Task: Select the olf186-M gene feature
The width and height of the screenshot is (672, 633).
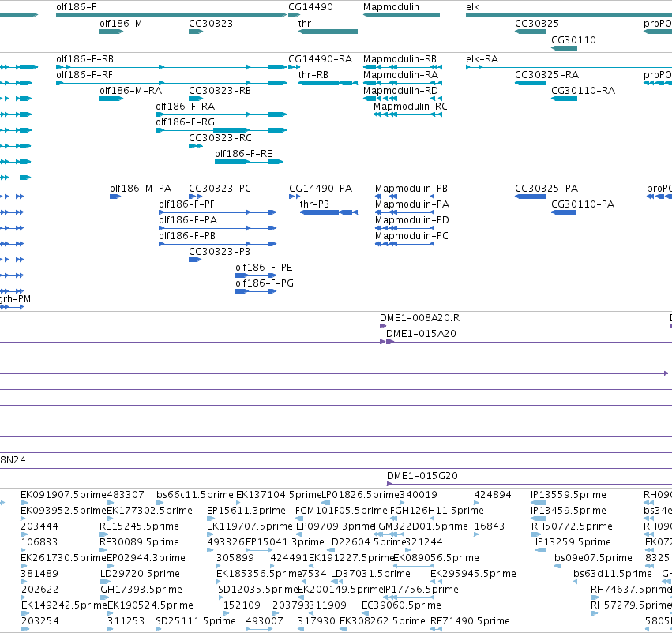Action: [111, 32]
